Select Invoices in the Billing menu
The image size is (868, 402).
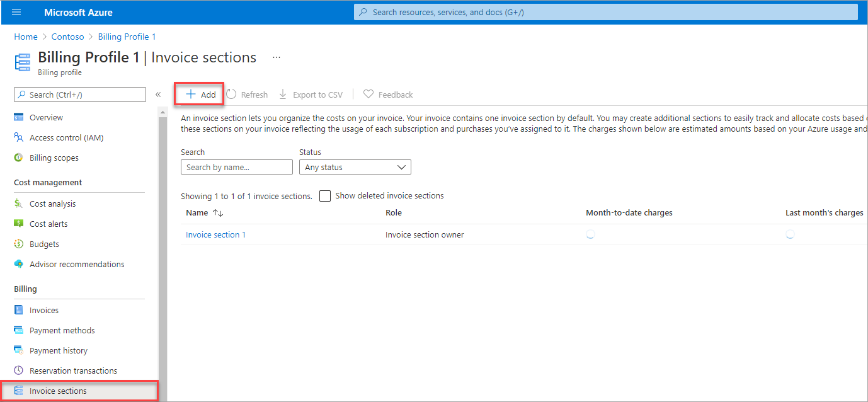[44, 310]
